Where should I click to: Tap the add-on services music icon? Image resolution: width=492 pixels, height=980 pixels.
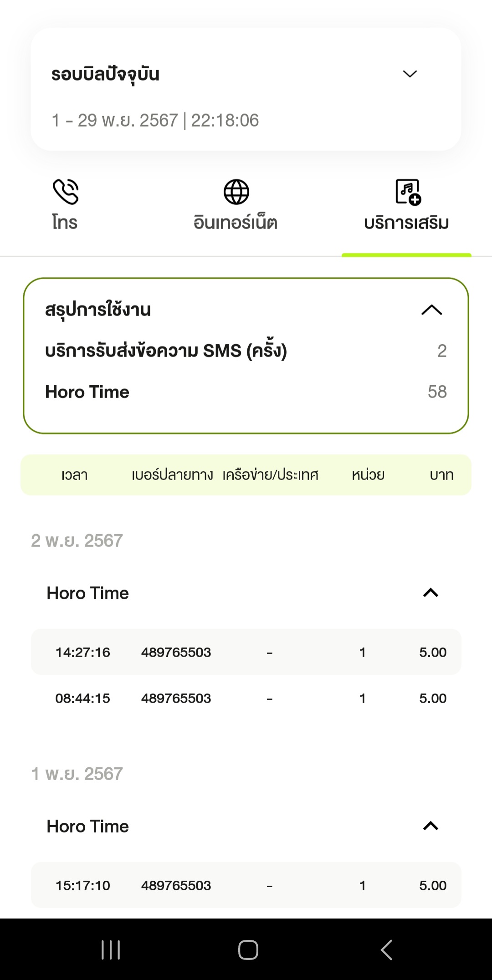tap(408, 192)
